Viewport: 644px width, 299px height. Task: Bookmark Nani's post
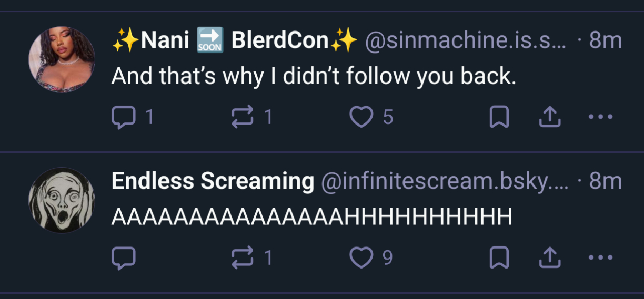[x=499, y=117]
